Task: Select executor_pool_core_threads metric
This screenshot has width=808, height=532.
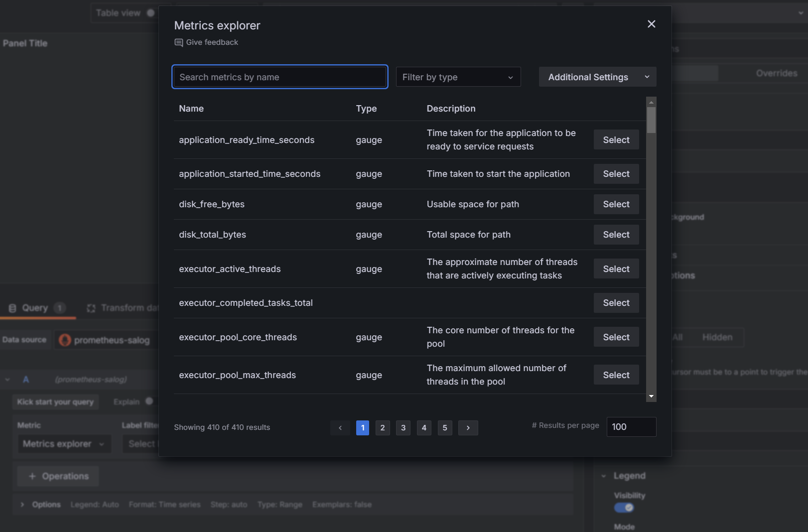Action: click(x=616, y=337)
